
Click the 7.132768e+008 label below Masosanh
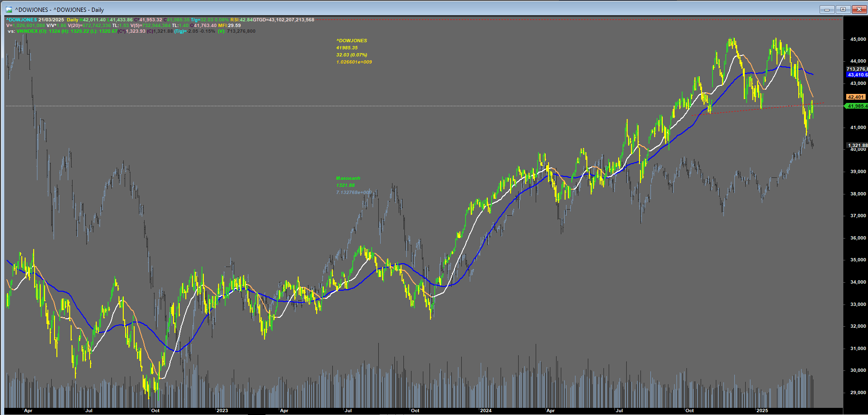354,193
